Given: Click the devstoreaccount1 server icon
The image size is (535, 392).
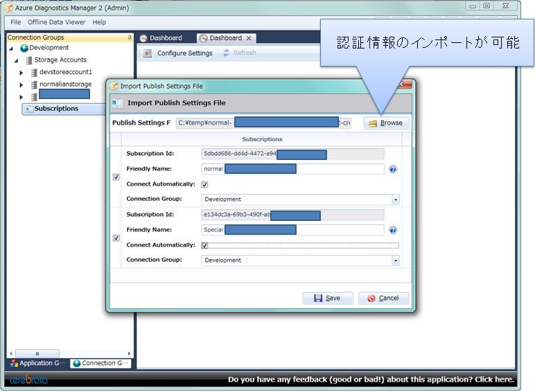Looking at the screenshot, I should [34, 73].
